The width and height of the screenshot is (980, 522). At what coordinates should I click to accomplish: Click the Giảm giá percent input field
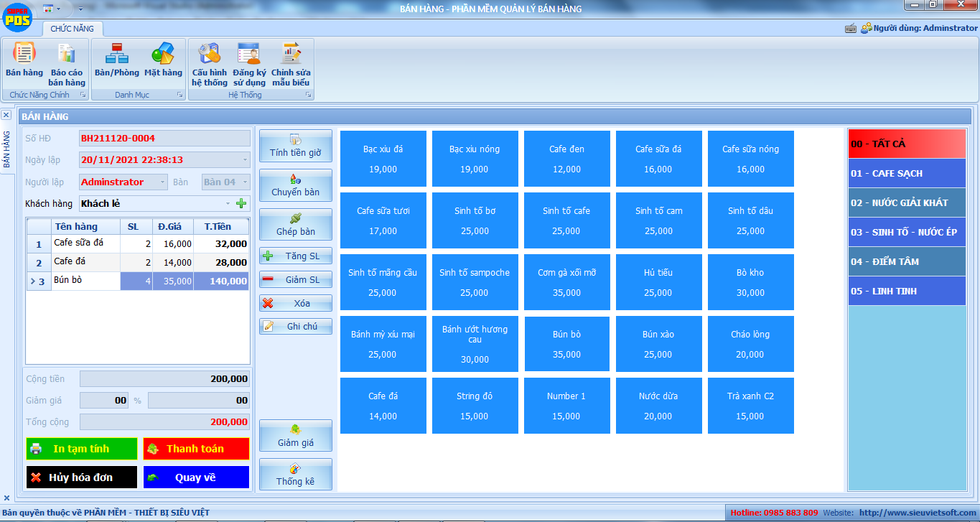click(x=104, y=401)
